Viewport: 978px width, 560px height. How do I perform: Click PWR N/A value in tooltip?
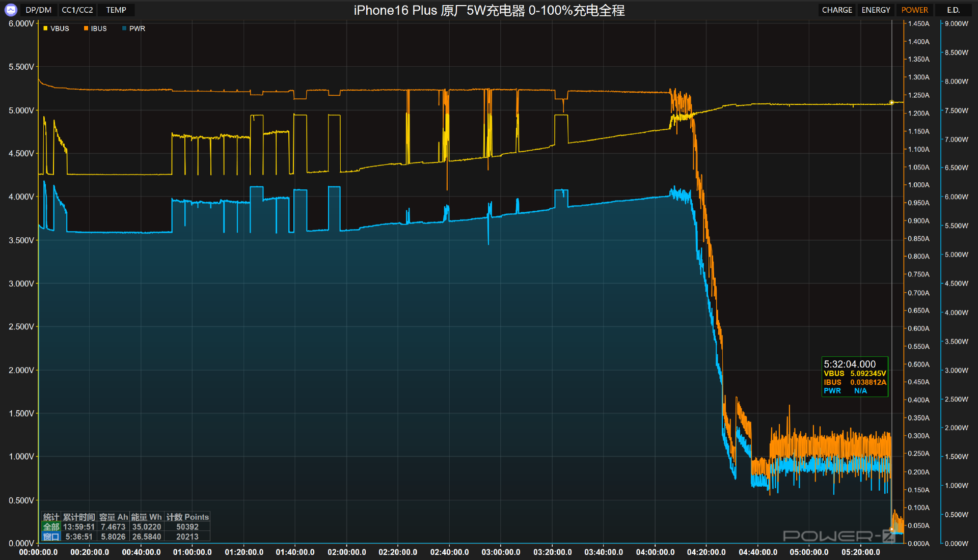coord(860,391)
